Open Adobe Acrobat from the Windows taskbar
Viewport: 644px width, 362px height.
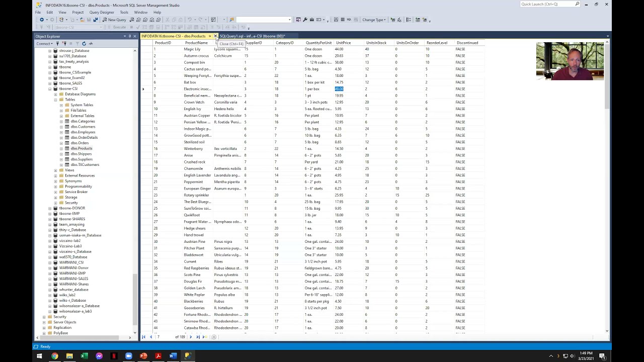(x=158, y=356)
